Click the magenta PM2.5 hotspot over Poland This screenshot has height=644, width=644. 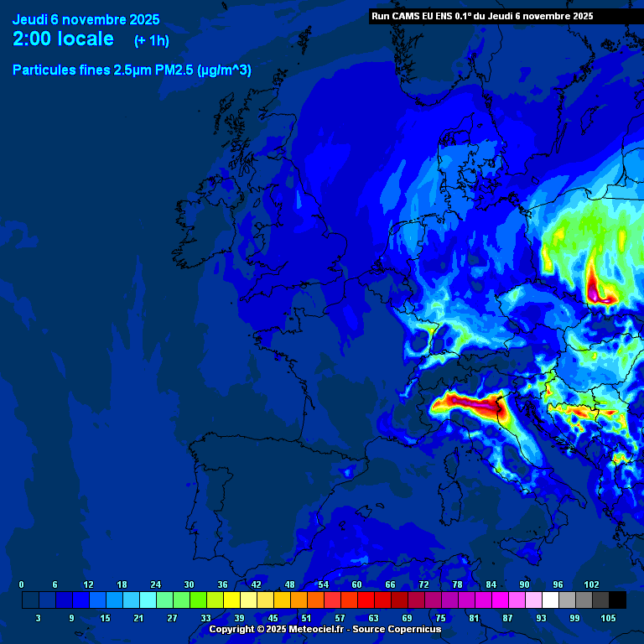[597, 290]
